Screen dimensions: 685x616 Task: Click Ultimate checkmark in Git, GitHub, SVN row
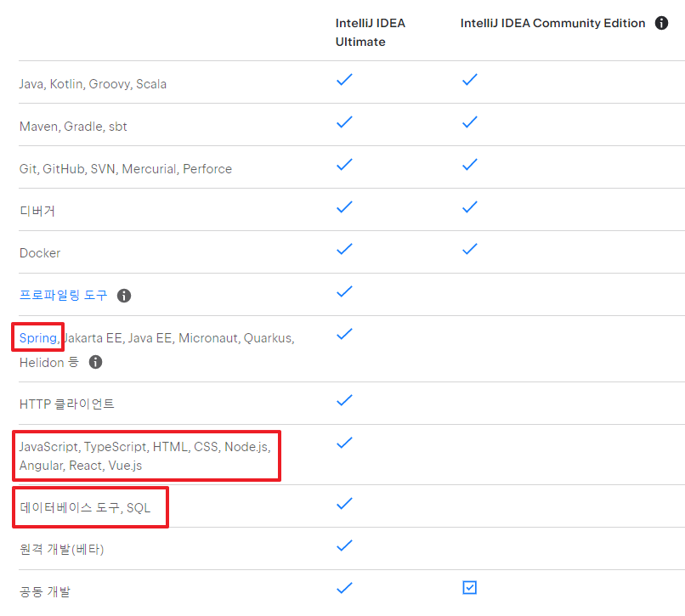click(x=344, y=165)
